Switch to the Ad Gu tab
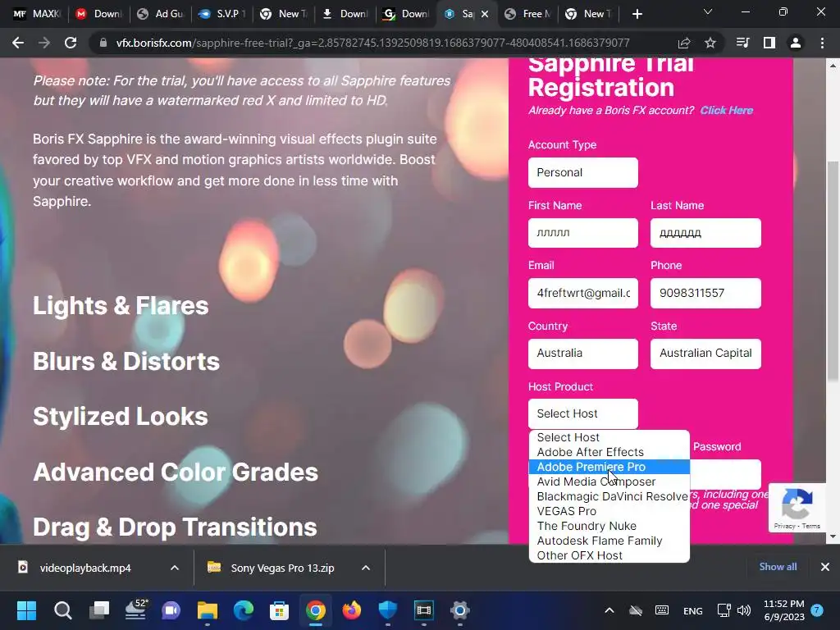The width and height of the screenshot is (840, 630). pyautogui.click(x=160, y=14)
